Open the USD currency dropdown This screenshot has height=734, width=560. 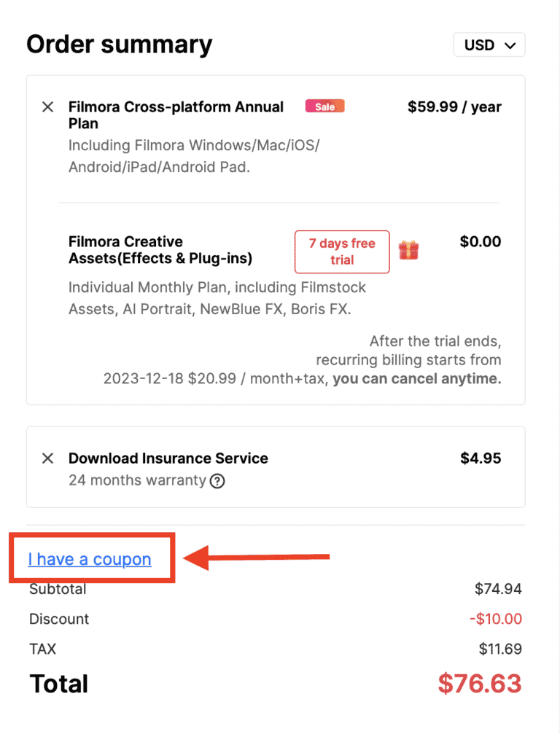489,44
